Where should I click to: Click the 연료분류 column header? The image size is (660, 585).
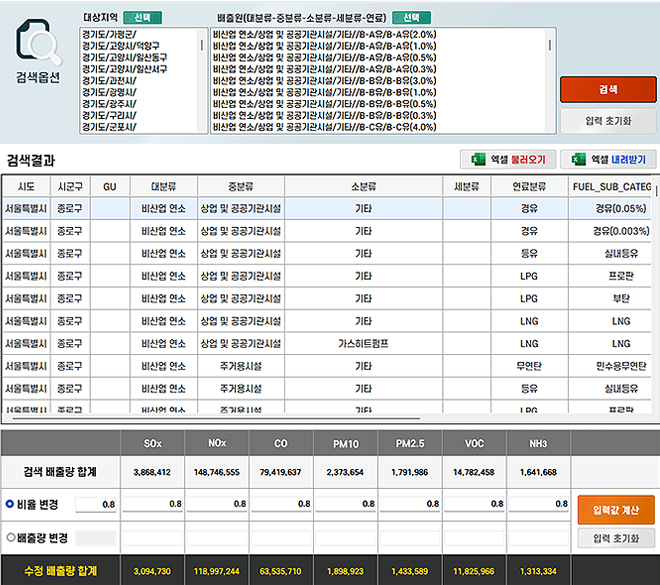[x=529, y=186]
